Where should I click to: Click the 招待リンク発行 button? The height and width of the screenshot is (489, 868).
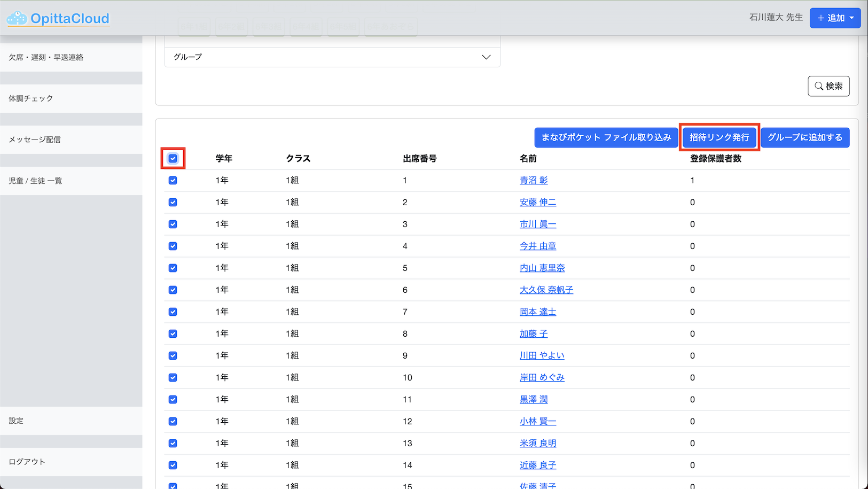click(720, 137)
